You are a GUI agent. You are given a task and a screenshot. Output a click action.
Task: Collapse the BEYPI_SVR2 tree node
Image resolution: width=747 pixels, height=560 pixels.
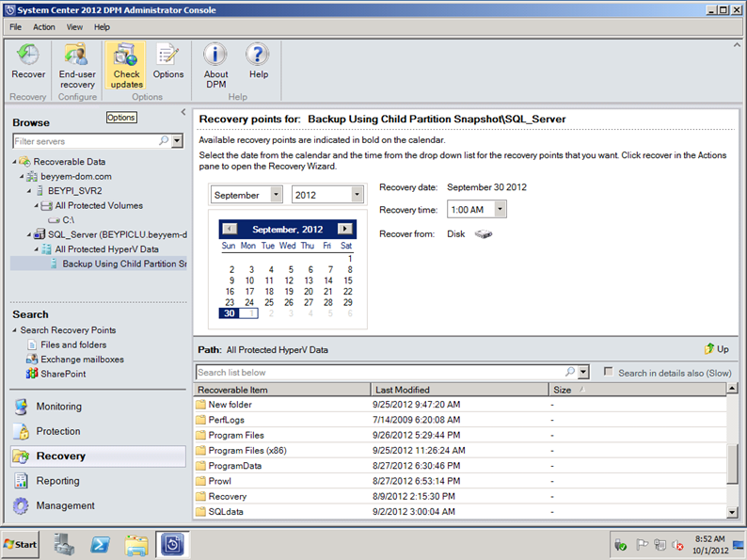[x=29, y=191]
